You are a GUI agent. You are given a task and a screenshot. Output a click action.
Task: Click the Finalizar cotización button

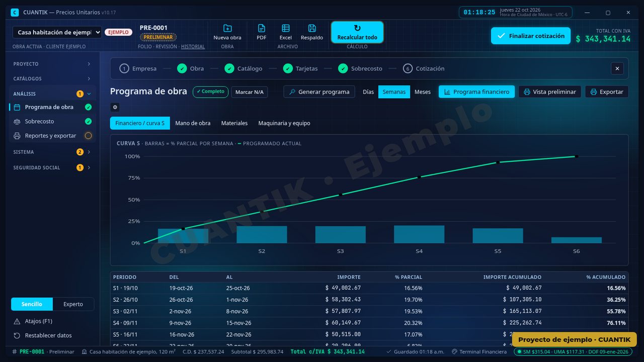[531, 36]
